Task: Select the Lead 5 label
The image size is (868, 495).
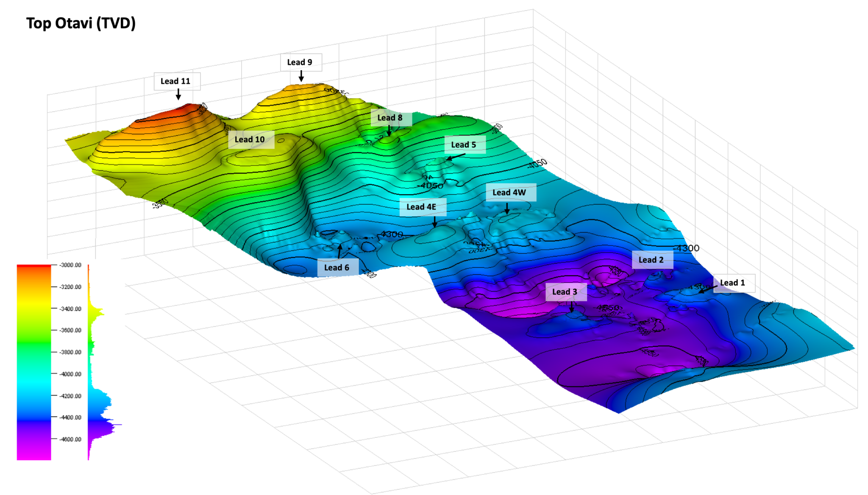Action: (x=465, y=145)
